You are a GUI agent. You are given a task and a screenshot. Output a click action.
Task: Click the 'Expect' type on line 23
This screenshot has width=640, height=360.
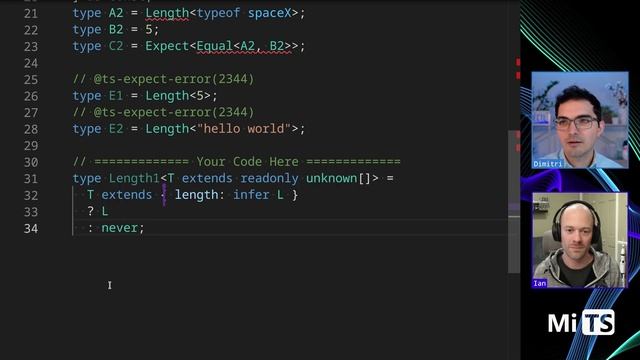167,46
